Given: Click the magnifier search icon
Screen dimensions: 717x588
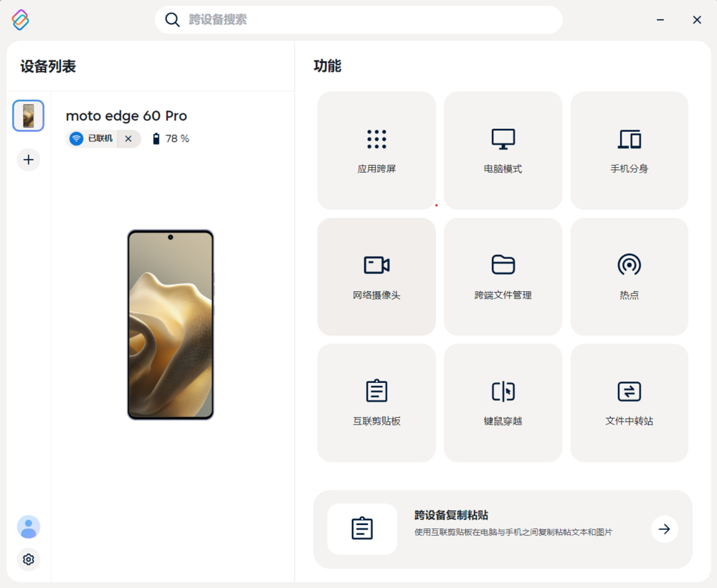Looking at the screenshot, I should pyautogui.click(x=172, y=19).
